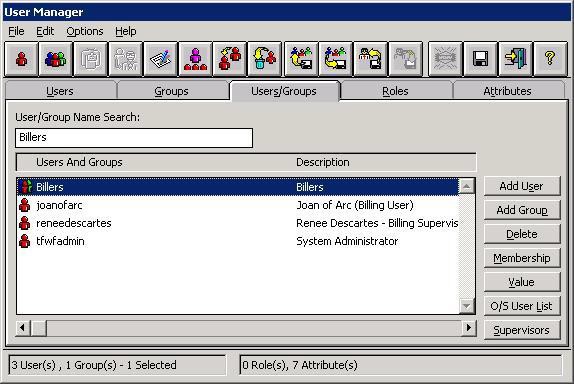
Task: Click the 3 User(s), 1 Group(s) status text
Action: click(x=94, y=365)
